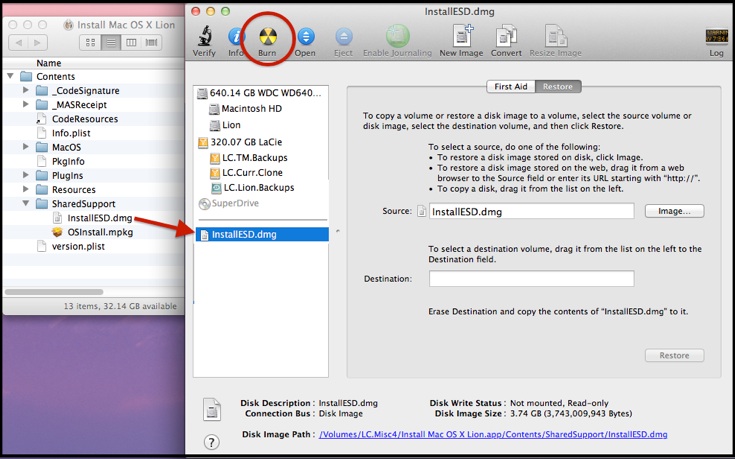Viewport: 735px width, 459px height.
Task: Switch to the Restore tab
Action: coord(558,87)
